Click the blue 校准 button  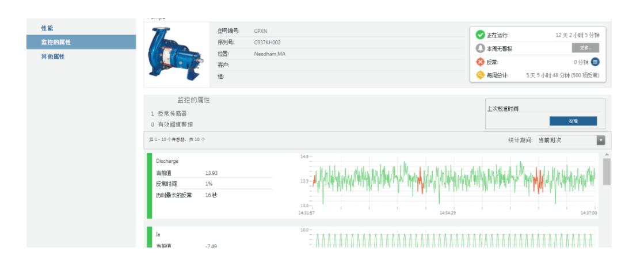click(x=573, y=121)
